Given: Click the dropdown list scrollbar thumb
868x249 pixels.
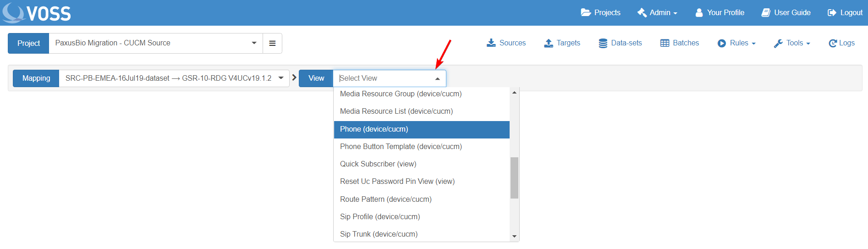Looking at the screenshot, I should [514, 178].
